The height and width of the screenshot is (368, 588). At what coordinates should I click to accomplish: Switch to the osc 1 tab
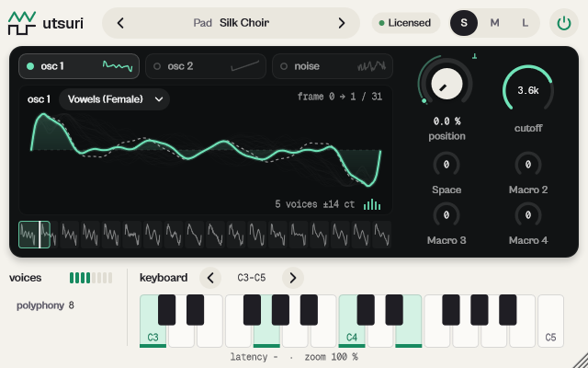79,66
